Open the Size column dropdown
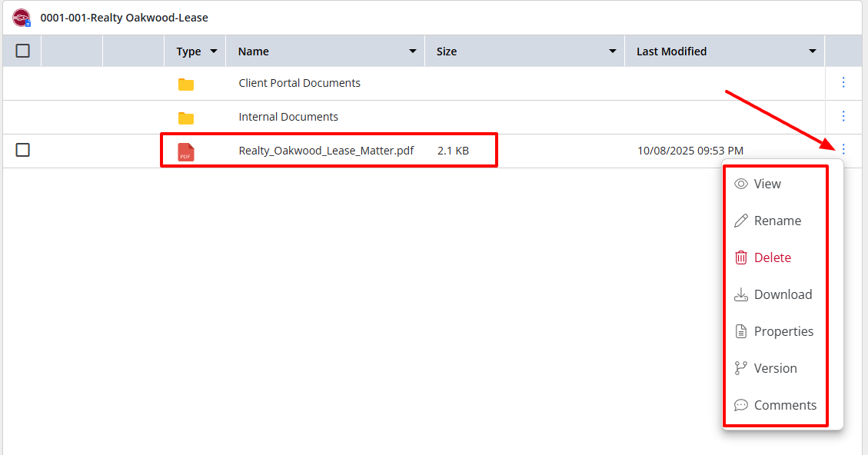The width and height of the screenshot is (868, 455). pos(613,51)
